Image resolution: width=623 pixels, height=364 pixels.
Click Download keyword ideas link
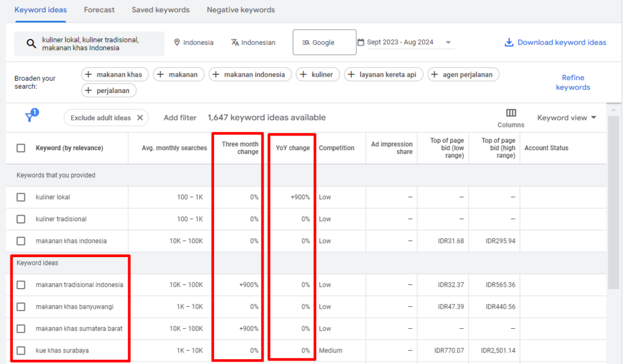point(562,42)
